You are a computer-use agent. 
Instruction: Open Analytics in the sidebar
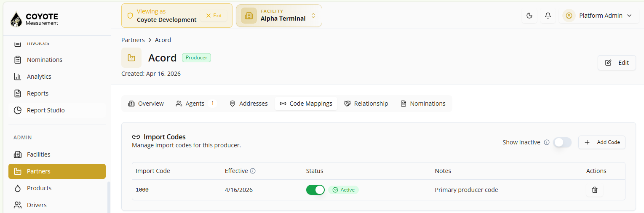tap(57, 77)
